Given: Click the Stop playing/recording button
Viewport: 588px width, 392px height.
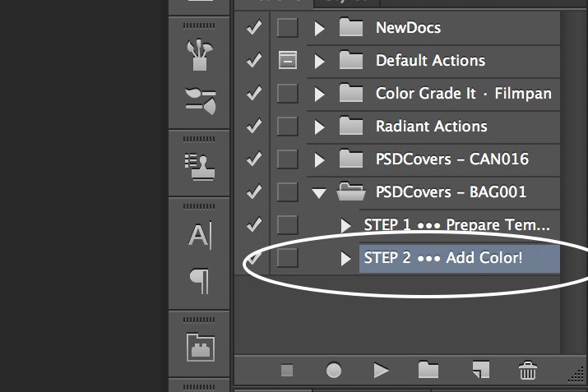Looking at the screenshot, I should coord(287,371).
